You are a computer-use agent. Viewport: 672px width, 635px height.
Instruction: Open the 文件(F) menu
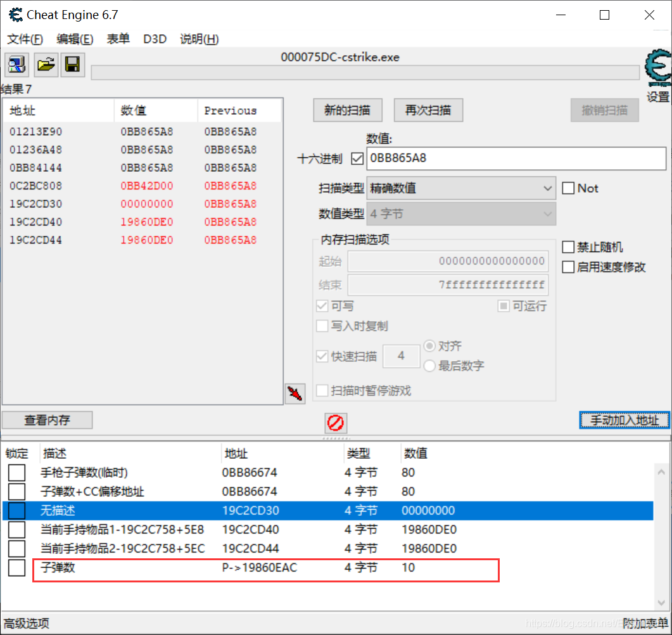click(x=25, y=39)
